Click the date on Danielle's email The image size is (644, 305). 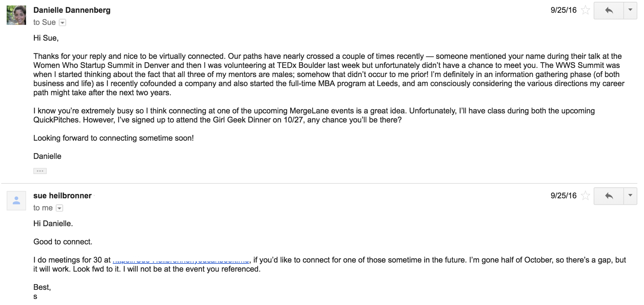(x=563, y=10)
